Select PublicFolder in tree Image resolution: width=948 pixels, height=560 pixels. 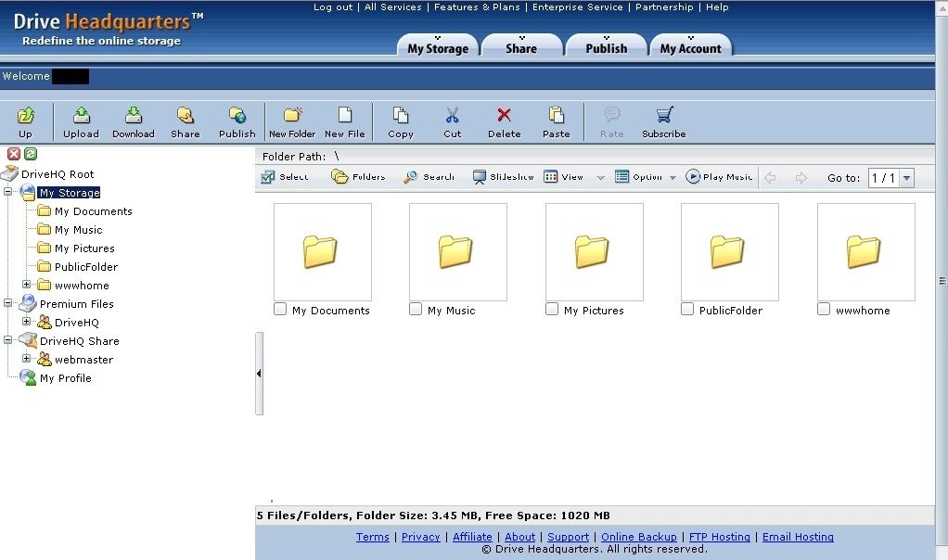pos(86,267)
